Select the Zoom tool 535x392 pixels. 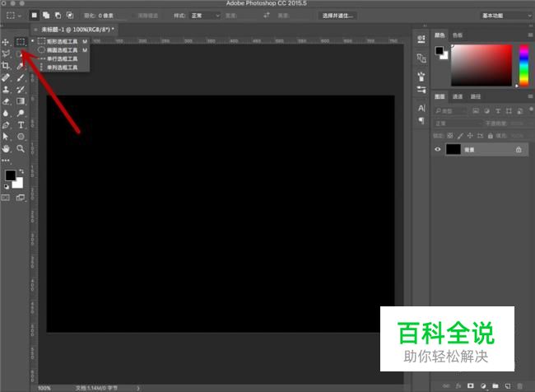click(x=21, y=148)
